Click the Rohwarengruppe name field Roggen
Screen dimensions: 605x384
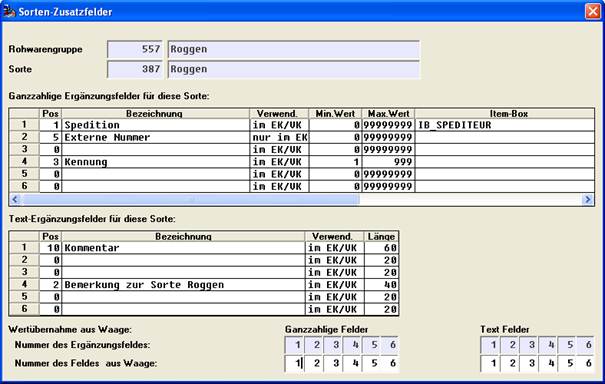[294, 49]
